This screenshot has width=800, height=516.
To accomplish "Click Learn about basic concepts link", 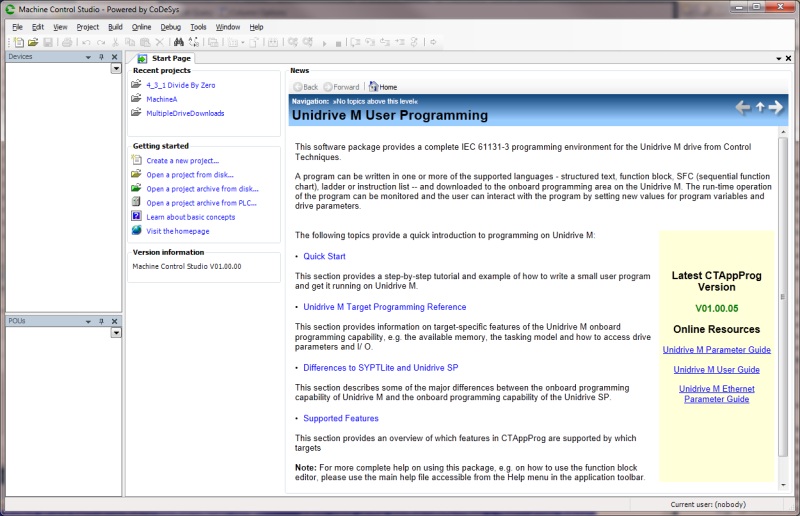I will (191, 217).
